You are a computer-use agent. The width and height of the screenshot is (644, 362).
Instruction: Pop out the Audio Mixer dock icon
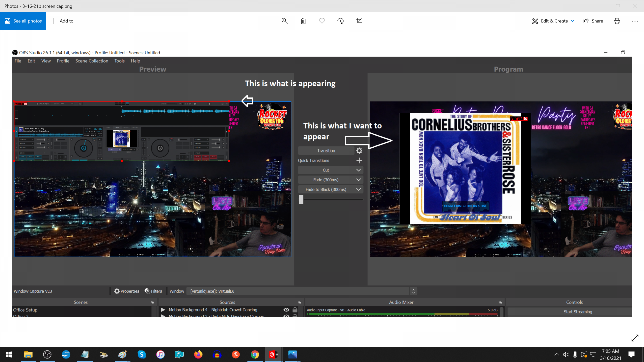pos(500,302)
